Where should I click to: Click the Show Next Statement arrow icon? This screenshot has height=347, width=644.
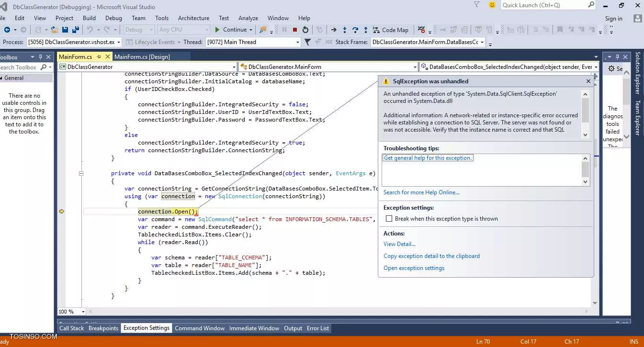pyautogui.click(x=334, y=30)
